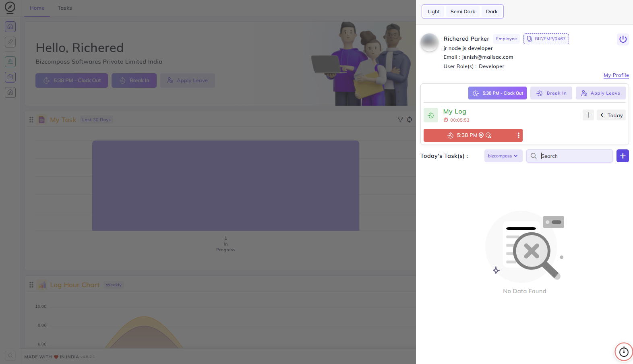The height and width of the screenshot is (364, 633).
Task: Click the My Log heading
Action: click(455, 112)
